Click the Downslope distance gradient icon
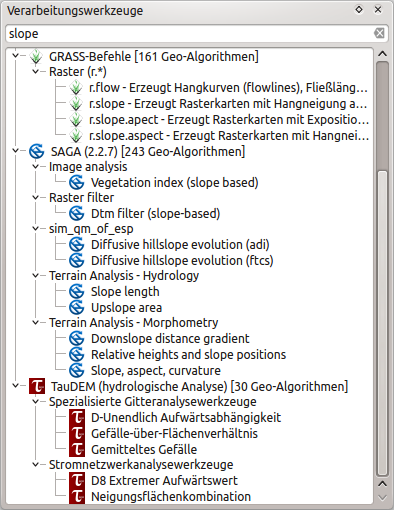 pyautogui.click(x=77, y=339)
